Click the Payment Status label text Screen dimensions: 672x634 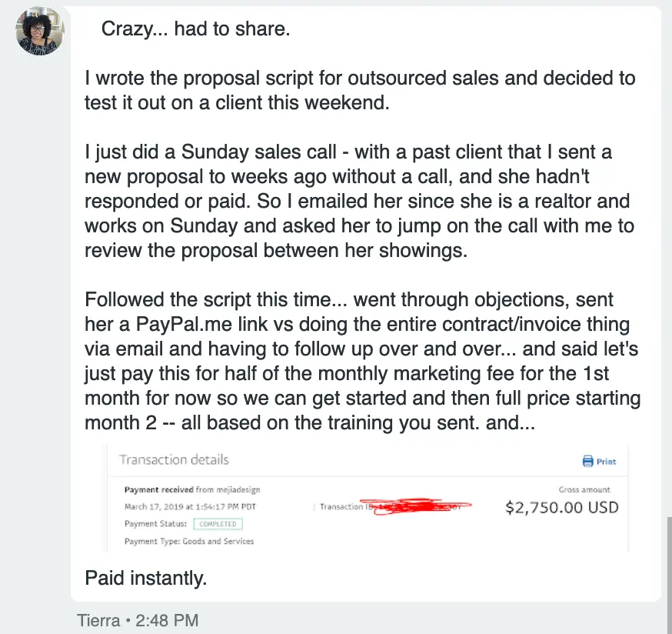(x=155, y=524)
